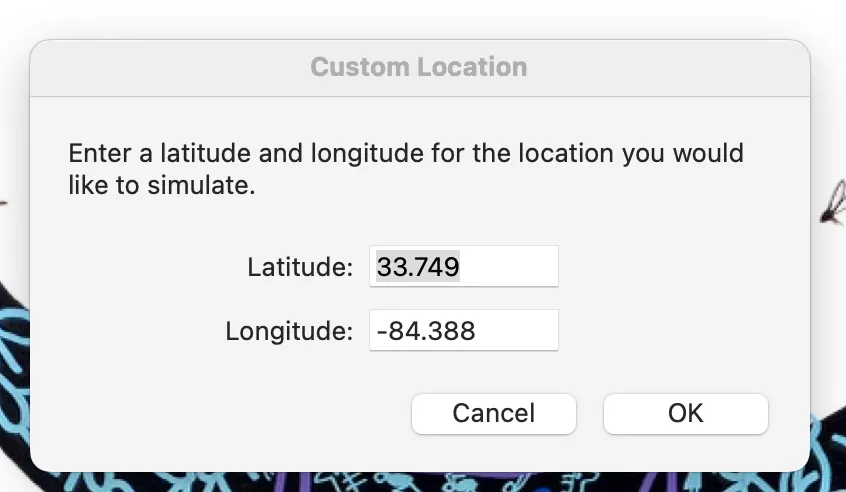Dismiss the dialog using Cancel
The height and width of the screenshot is (492, 846).
point(494,414)
